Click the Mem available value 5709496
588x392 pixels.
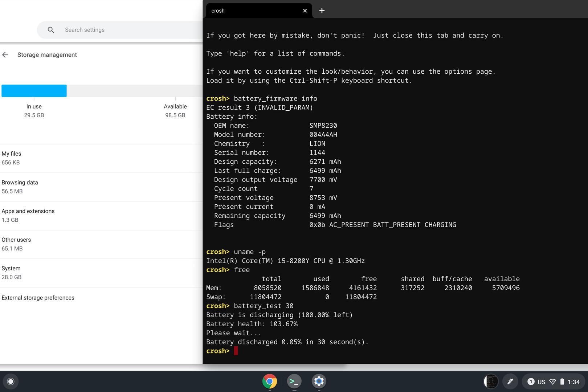(x=506, y=288)
